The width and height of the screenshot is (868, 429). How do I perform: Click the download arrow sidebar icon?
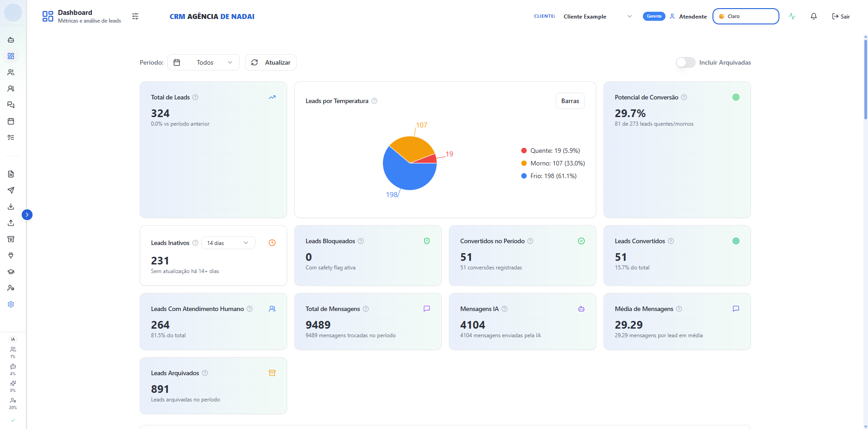tap(11, 207)
